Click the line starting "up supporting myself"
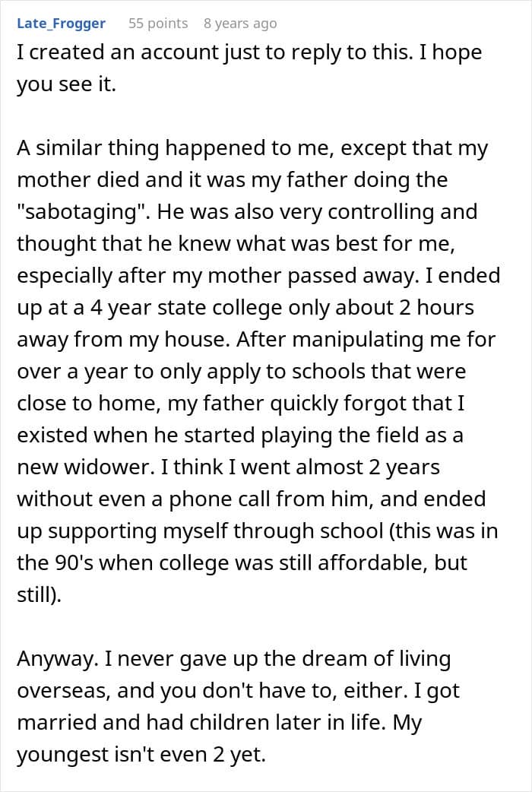Screen dimensions: 532x792 click(257, 531)
